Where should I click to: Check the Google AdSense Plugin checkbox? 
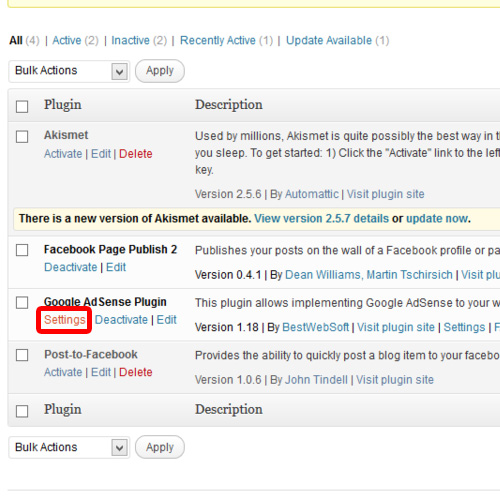(22, 303)
